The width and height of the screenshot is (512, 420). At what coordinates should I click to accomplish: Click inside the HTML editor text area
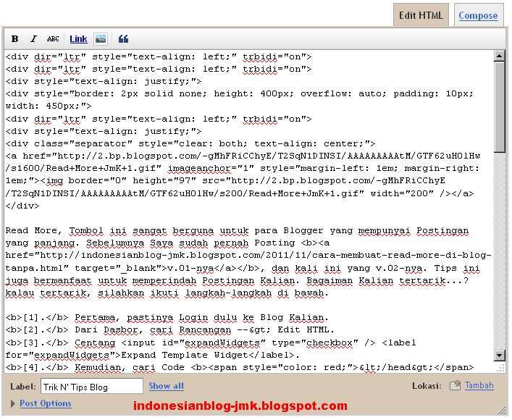[x=249, y=211]
